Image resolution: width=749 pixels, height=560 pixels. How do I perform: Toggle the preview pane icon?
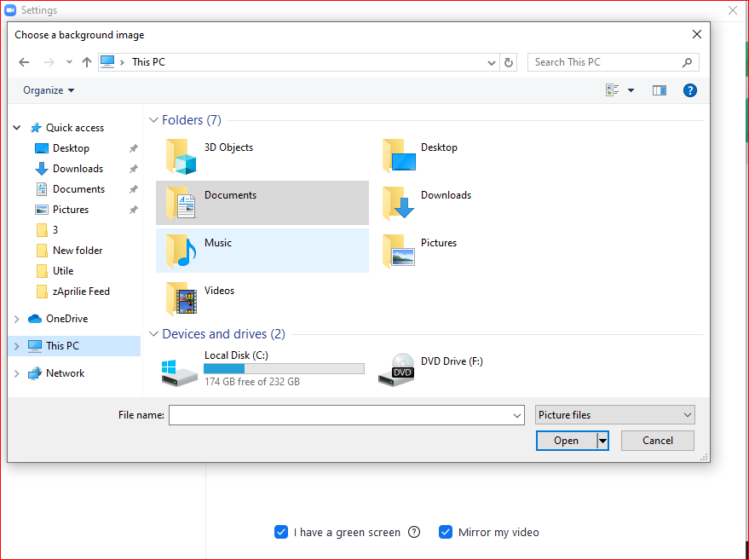coord(659,90)
